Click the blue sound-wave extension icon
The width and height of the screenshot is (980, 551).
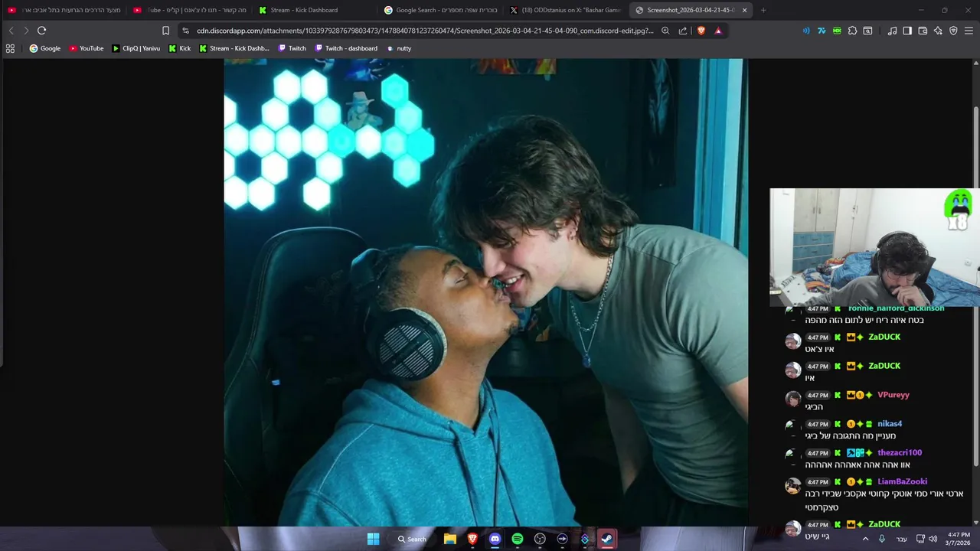click(806, 31)
